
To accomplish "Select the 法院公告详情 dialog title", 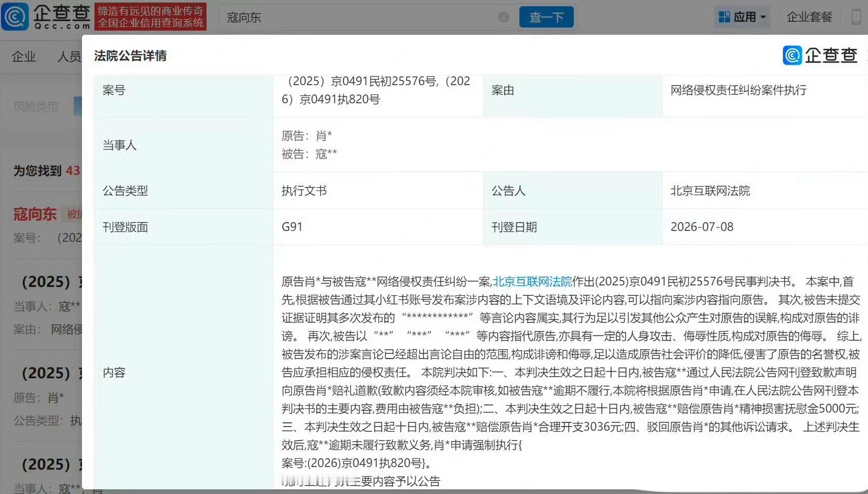I will coord(130,56).
